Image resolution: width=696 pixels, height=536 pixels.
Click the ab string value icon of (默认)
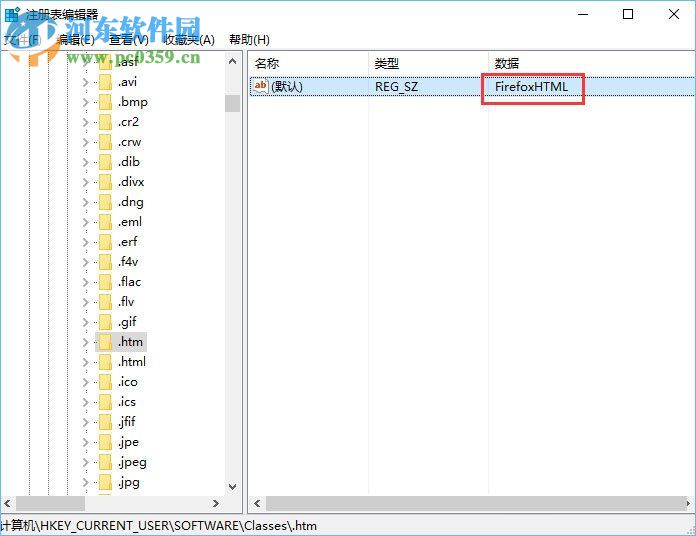(x=260, y=87)
